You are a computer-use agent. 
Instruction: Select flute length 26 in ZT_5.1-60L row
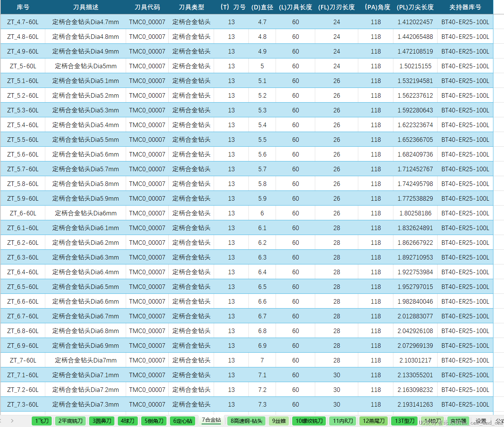tap(337, 81)
